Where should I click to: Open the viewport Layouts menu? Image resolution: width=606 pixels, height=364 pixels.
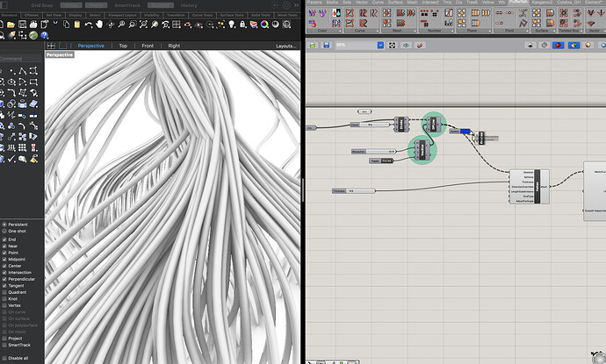[x=285, y=46]
